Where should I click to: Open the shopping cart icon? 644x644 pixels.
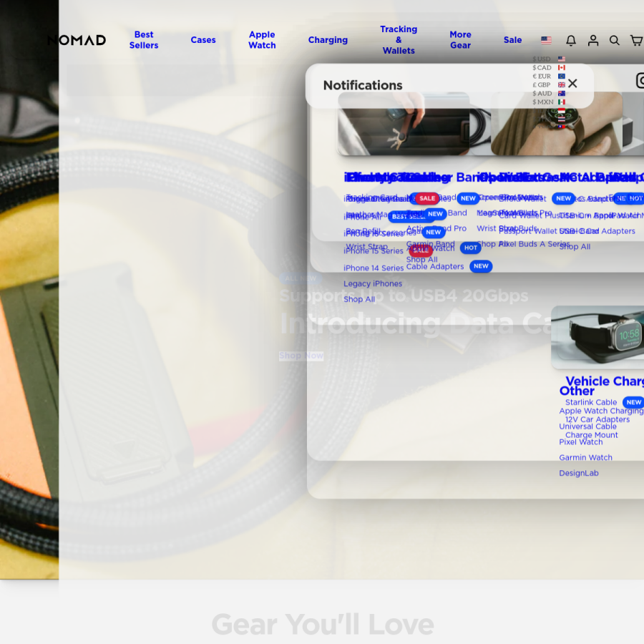coord(636,40)
